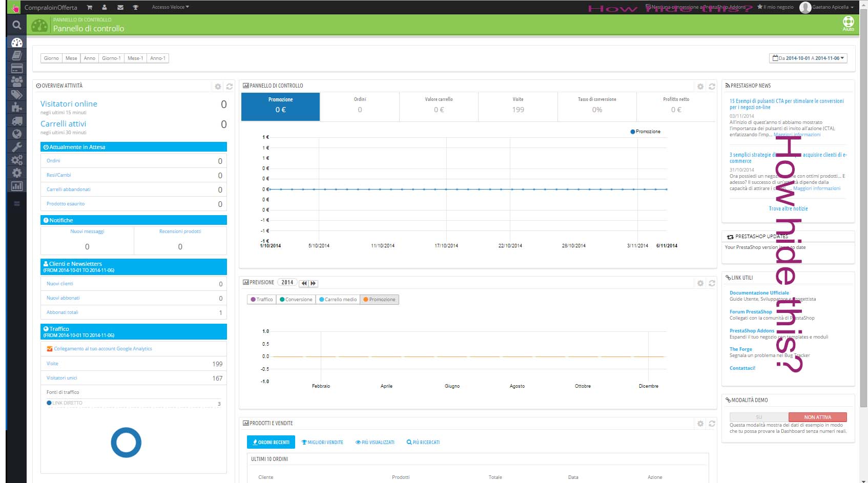
Task: Go to next forecast year arrow
Action: click(x=313, y=283)
